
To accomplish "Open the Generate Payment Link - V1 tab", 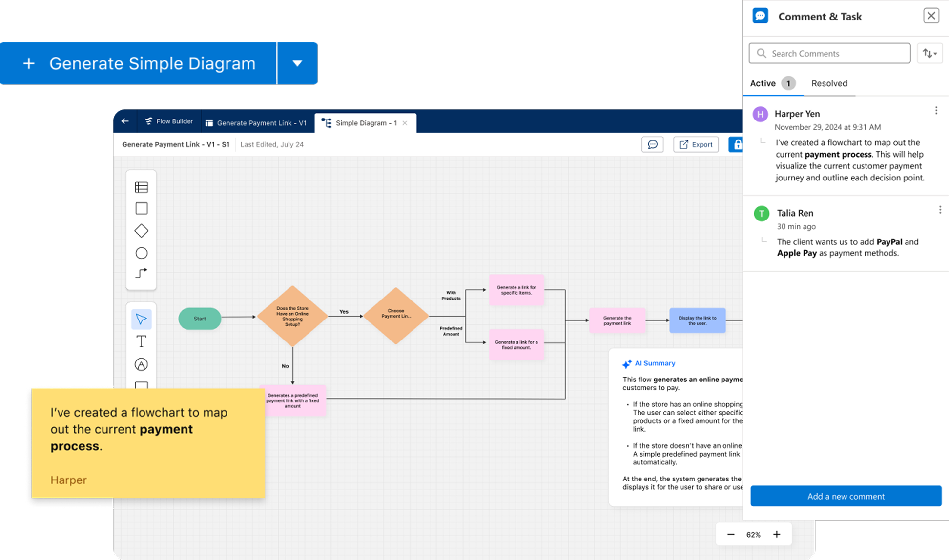I will [256, 123].
